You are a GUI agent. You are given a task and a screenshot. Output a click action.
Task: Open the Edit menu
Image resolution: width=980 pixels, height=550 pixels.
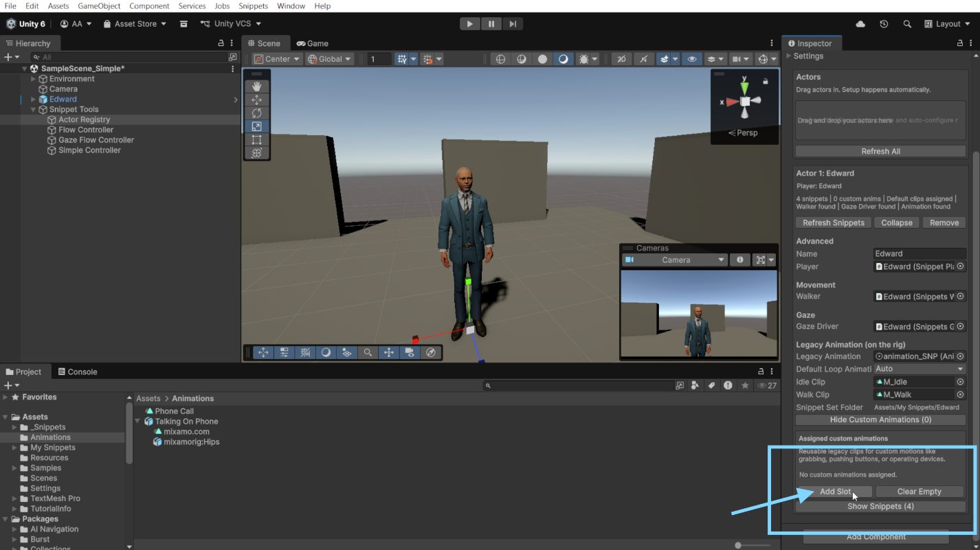[x=32, y=6]
